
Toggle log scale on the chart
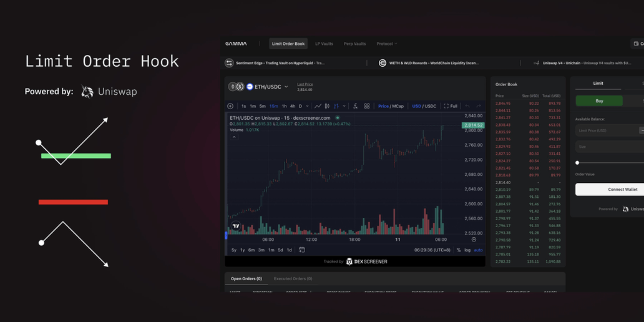pyautogui.click(x=467, y=250)
